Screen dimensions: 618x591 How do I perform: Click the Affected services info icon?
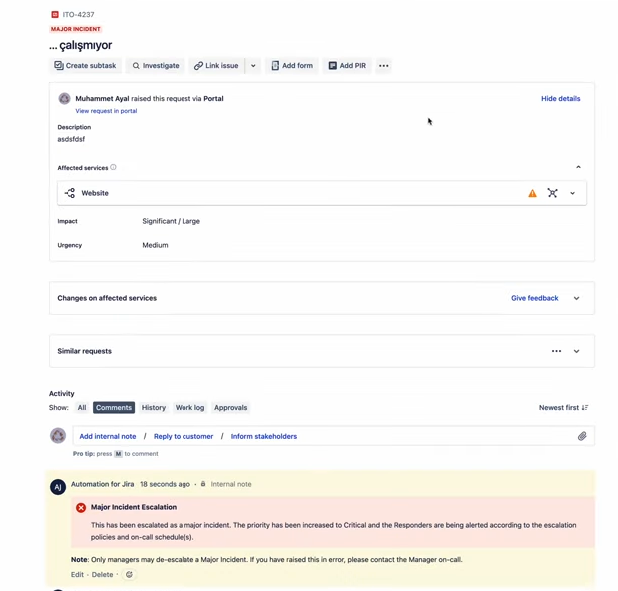pos(113,167)
